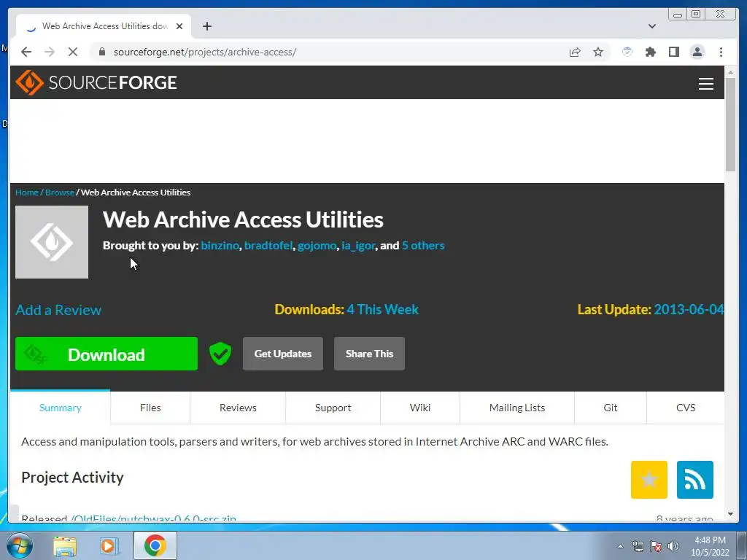Click the volume speaker tray icon
Image resolution: width=747 pixels, height=560 pixels.
click(673, 546)
